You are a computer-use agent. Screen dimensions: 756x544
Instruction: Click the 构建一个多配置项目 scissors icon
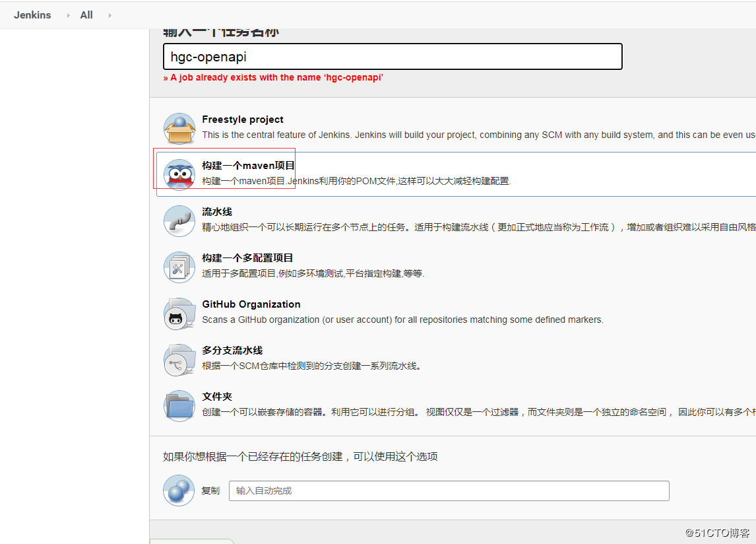(x=179, y=267)
